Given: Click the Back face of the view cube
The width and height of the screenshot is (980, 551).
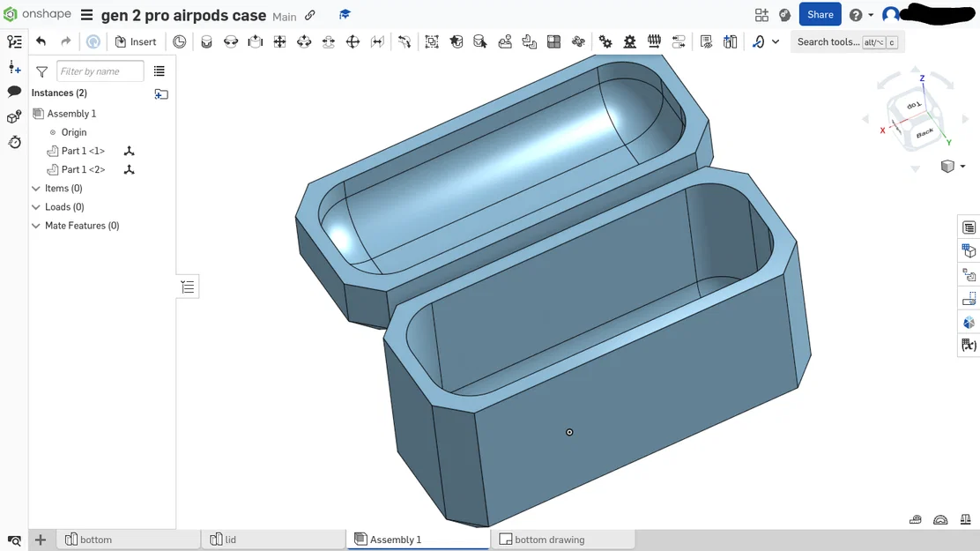Looking at the screenshot, I should pyautogui.click(x=924, y=132).
